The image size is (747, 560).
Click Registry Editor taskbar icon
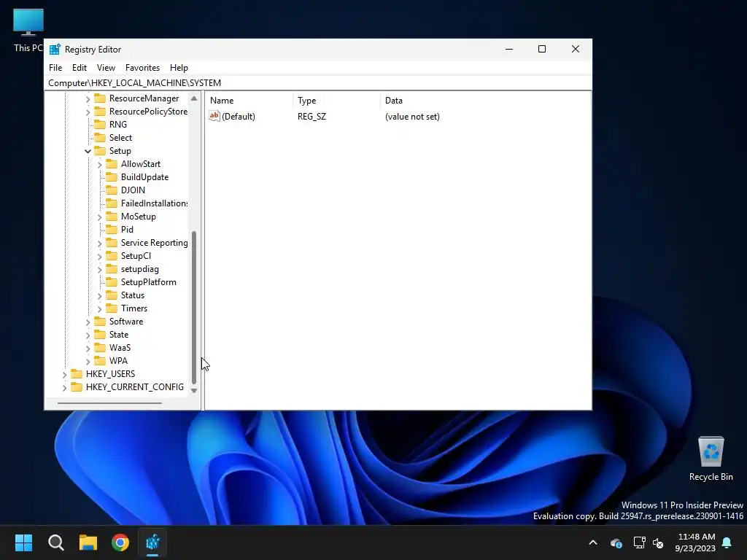point(152,542)
